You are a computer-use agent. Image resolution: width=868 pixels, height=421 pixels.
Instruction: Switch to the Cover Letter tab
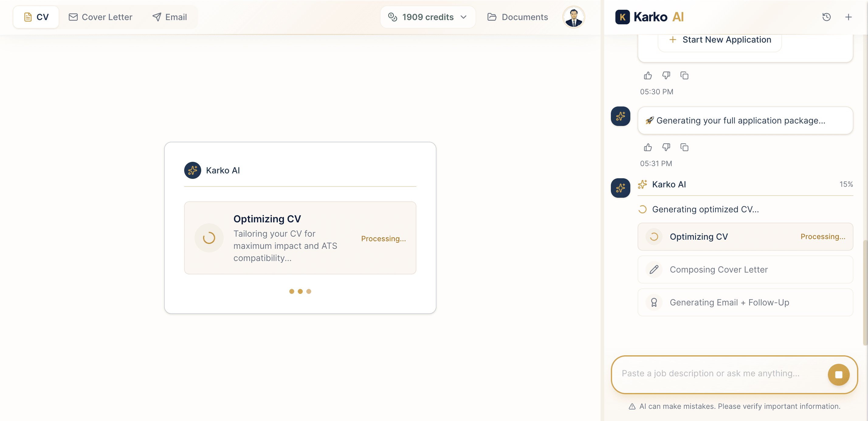(100, 17)
